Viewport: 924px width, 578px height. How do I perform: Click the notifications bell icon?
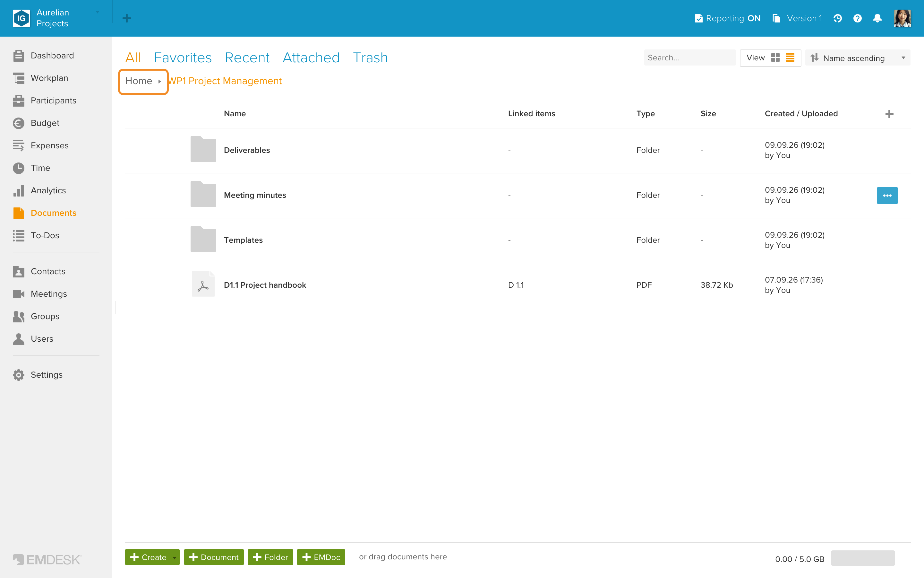(x=877, y=18)
